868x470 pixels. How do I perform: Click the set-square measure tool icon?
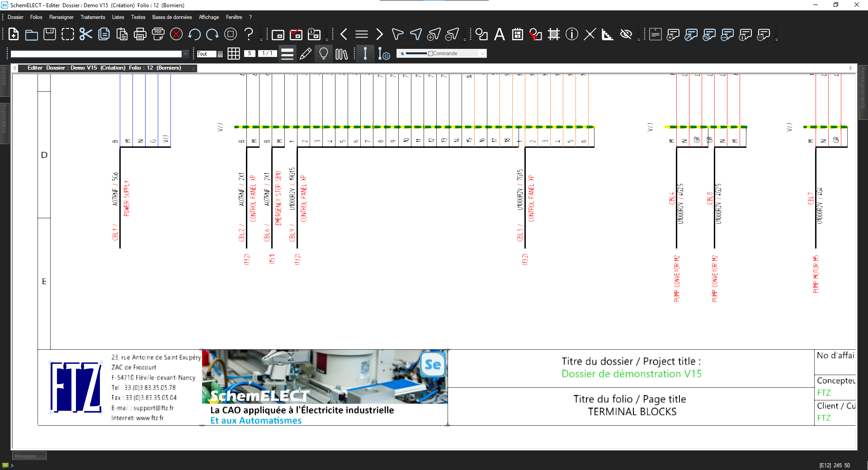click(608, 34)
